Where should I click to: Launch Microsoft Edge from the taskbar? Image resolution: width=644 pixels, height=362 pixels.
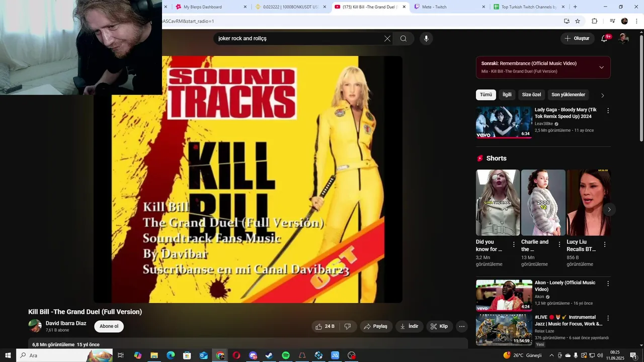(x=171, y=355)
